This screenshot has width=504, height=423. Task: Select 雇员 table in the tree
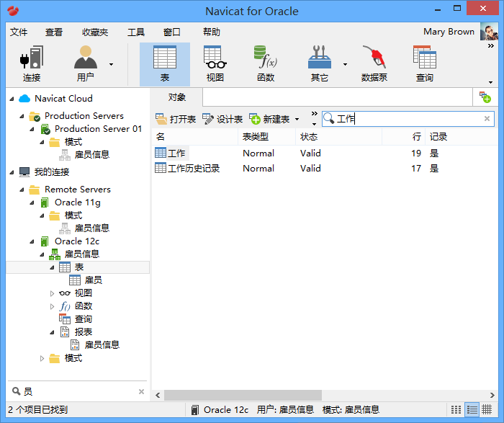click(93, 280)
